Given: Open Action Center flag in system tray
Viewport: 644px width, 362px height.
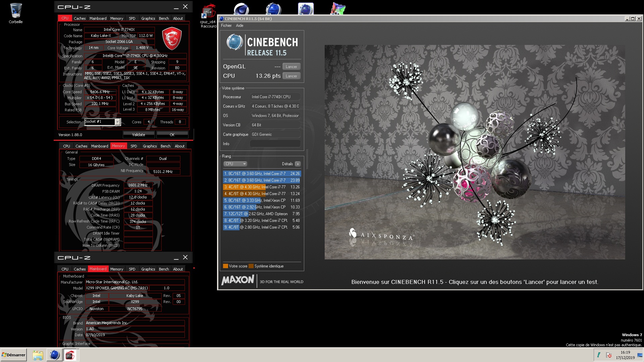Looking at the screenshot, I should pyautogui.click(x=609, y=355).
